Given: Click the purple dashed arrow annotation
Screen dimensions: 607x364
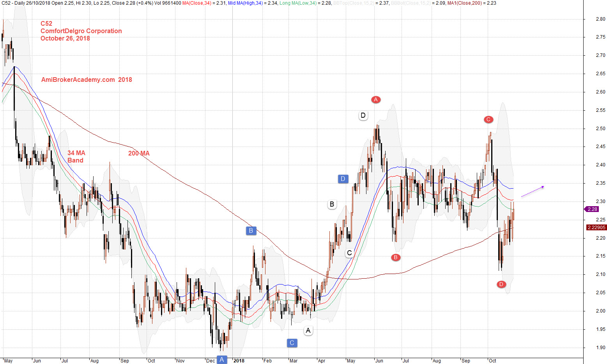Looking at the screenshot, I should pos(533,191).
